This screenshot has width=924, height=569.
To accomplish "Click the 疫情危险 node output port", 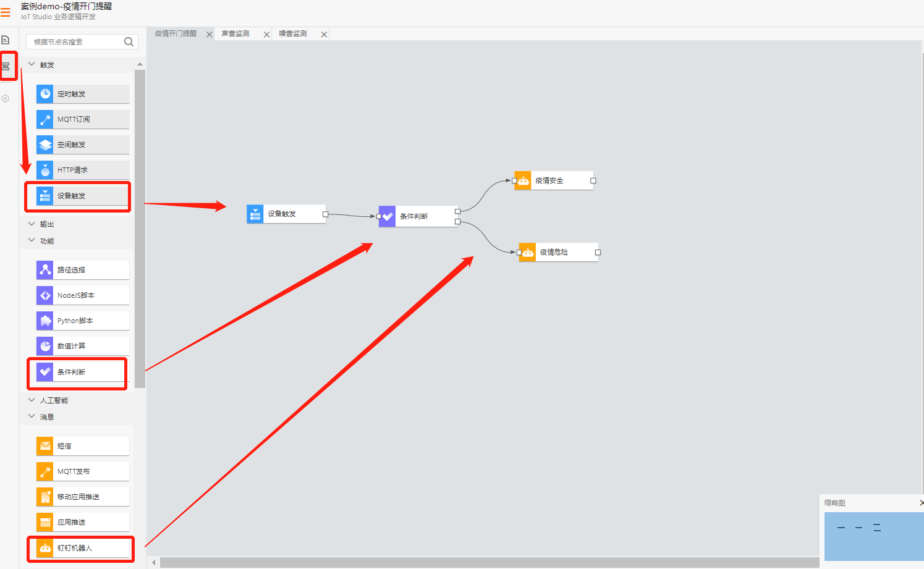I will coord(598,252).
